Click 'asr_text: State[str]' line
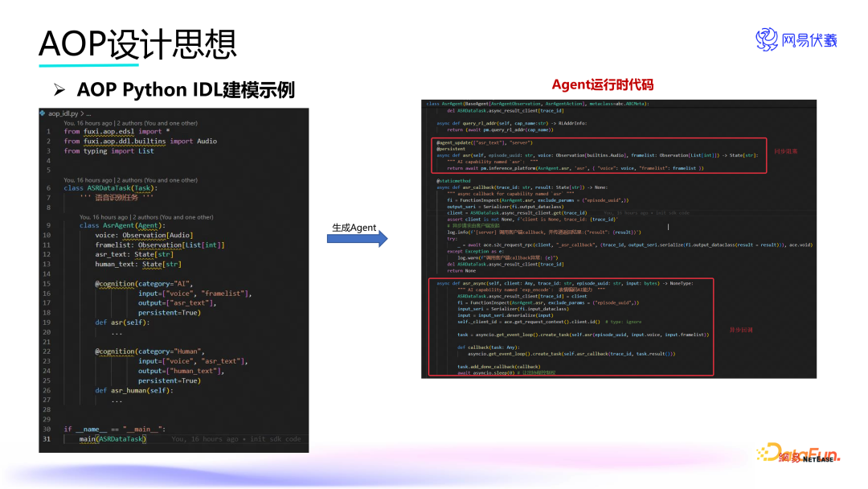This screenshot has width=868, height=489. 134,255
